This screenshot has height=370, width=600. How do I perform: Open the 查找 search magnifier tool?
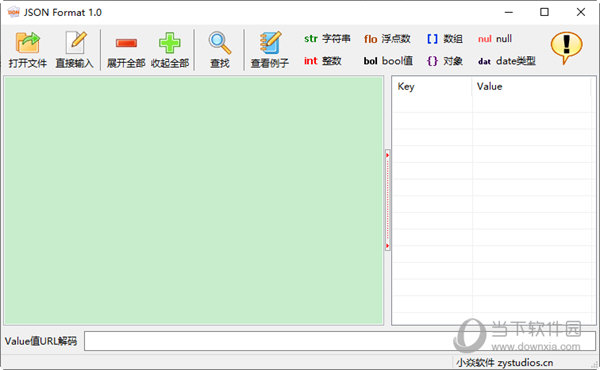tap(220, 50)
